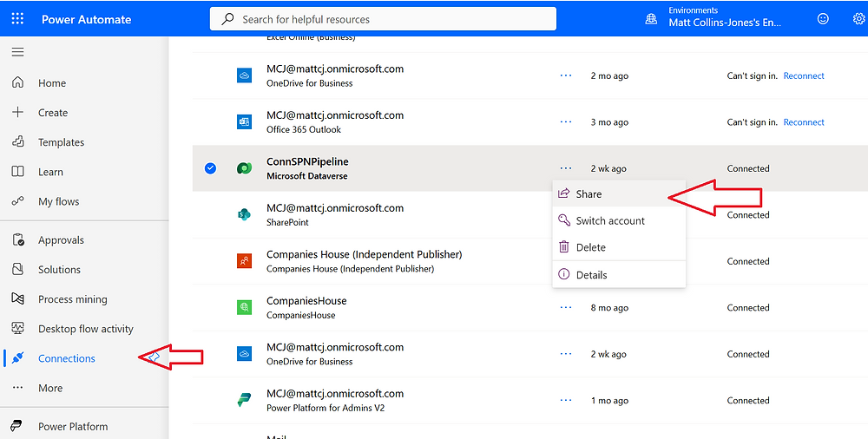Screen dimensions: 868x439
Task: Open more options for Office 365 Outlook row
Action: pos(566,121)
